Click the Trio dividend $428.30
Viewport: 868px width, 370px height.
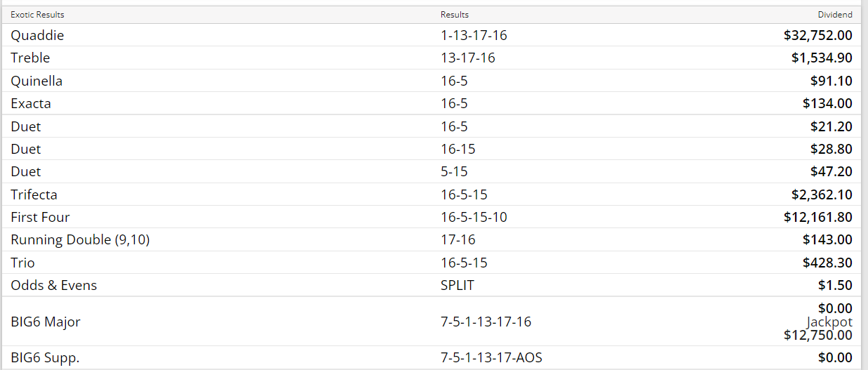(827, 263)
